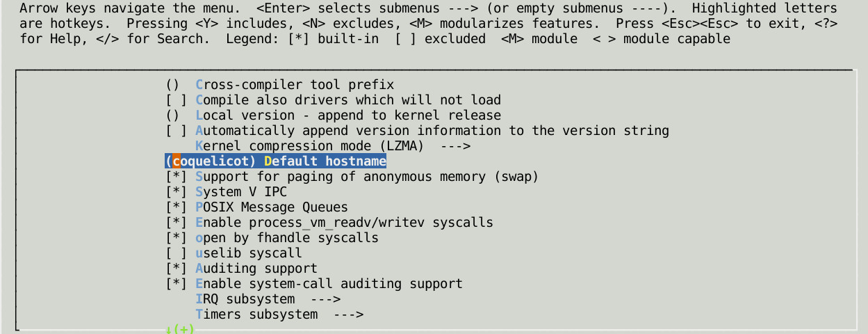Toggle the System V IPC option

coord(226,192)
